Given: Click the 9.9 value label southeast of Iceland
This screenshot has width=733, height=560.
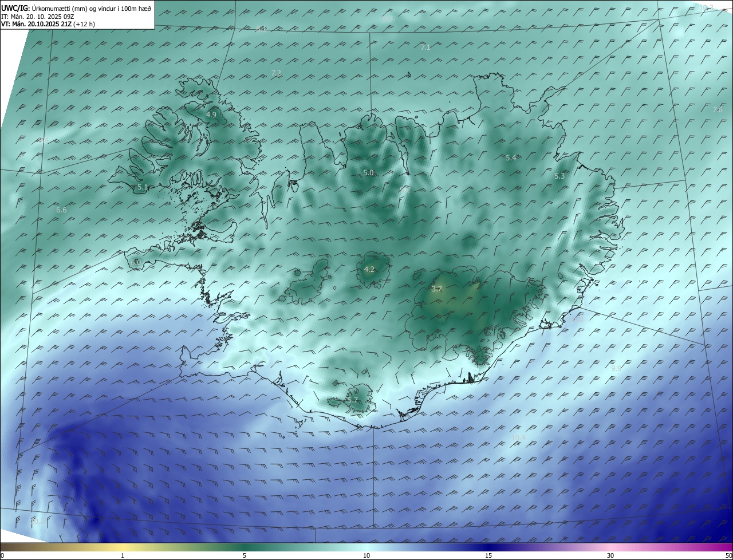Looking at the screenshot, I should point(616,368).
